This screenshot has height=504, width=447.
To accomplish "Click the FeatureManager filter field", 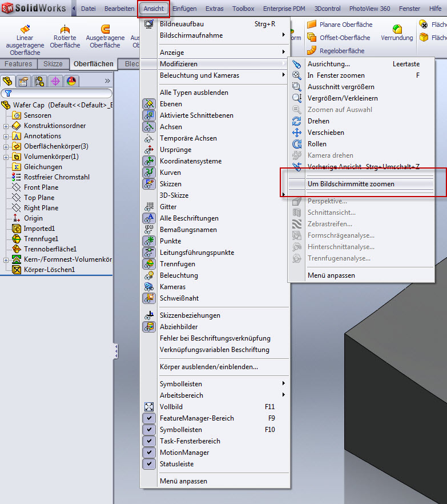I will (57, 94).
